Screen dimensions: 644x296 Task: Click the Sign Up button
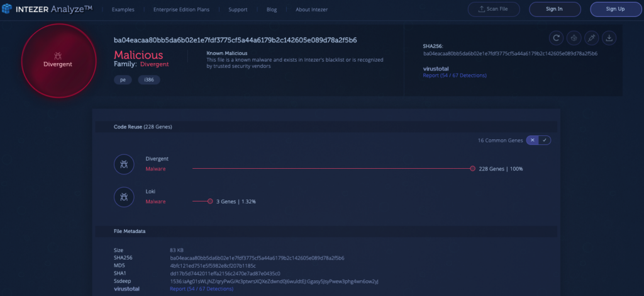click(615, 9)
